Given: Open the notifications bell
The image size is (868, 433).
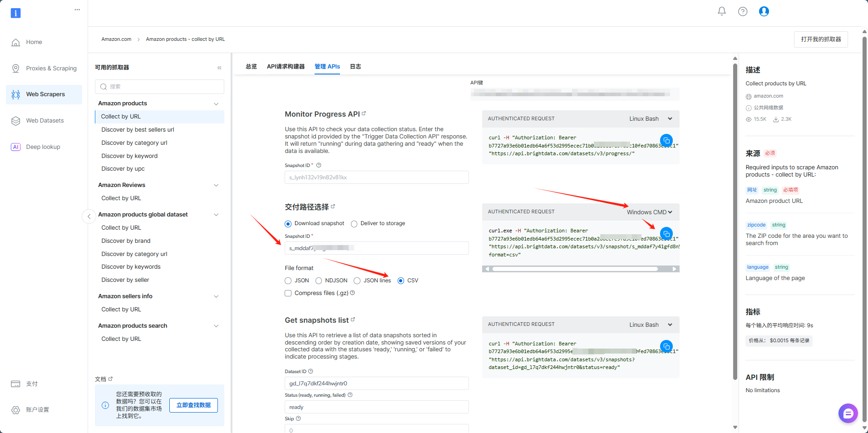Looking at the screenshot, I should (722, 11).
